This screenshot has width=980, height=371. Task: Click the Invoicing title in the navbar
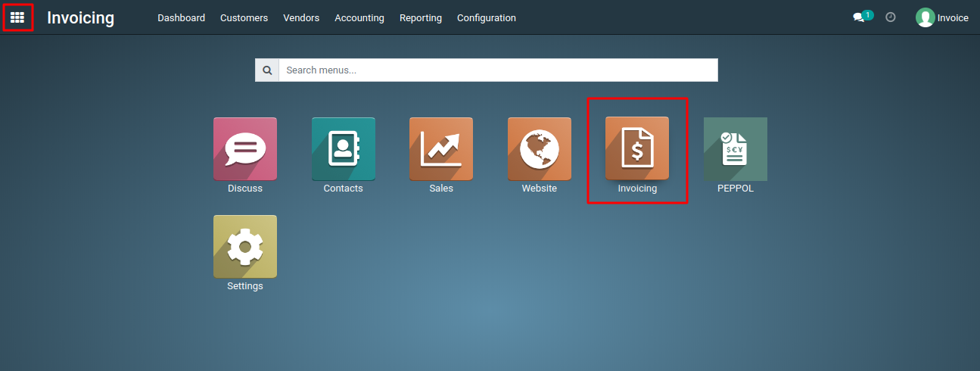tap(81, 17)
